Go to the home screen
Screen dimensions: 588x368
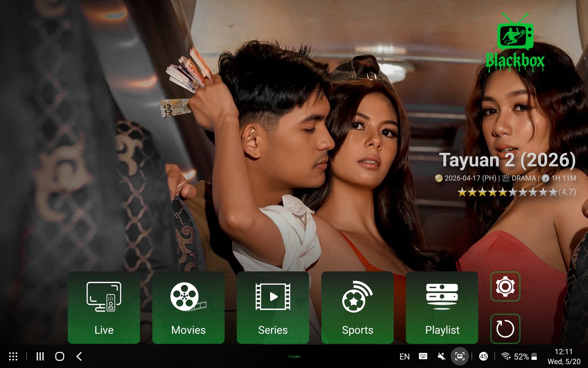(60, 356)
